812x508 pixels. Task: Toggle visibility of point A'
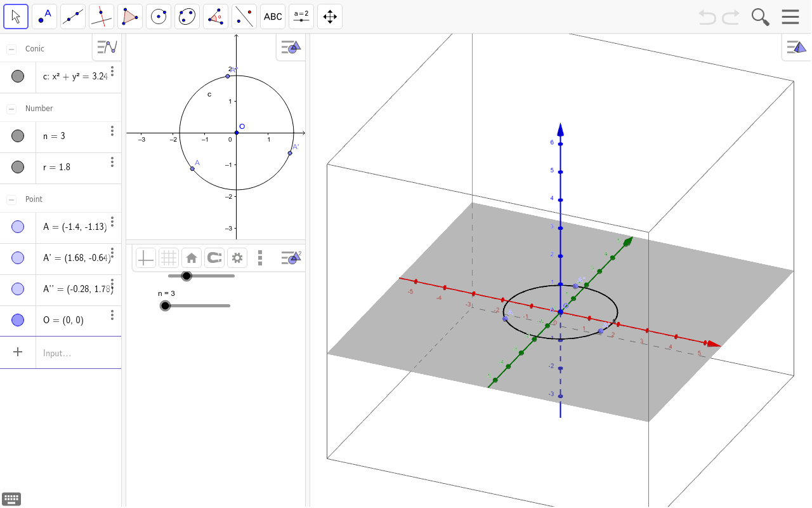pyautogui.click(x=18, y=258)
